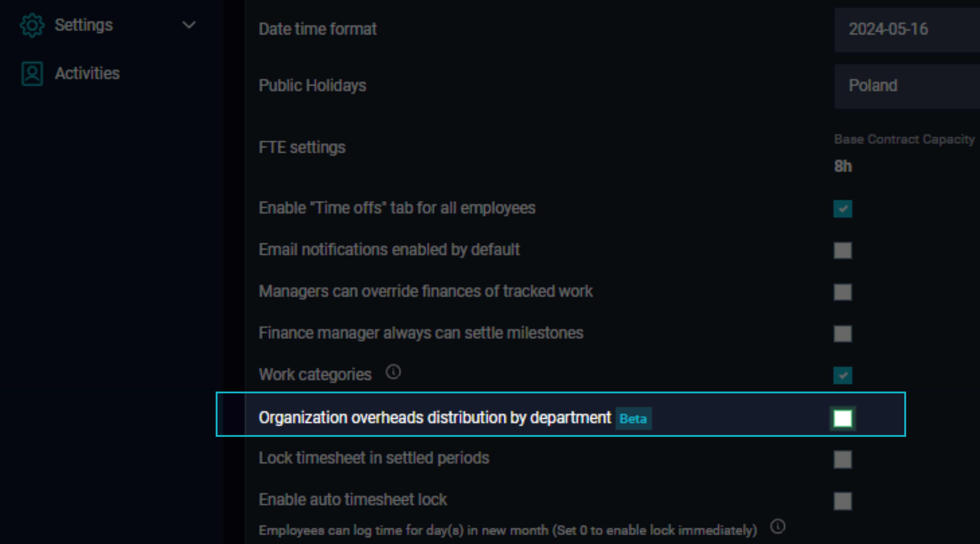Click the 8h Base Contract Capacity value

(843, 167)
